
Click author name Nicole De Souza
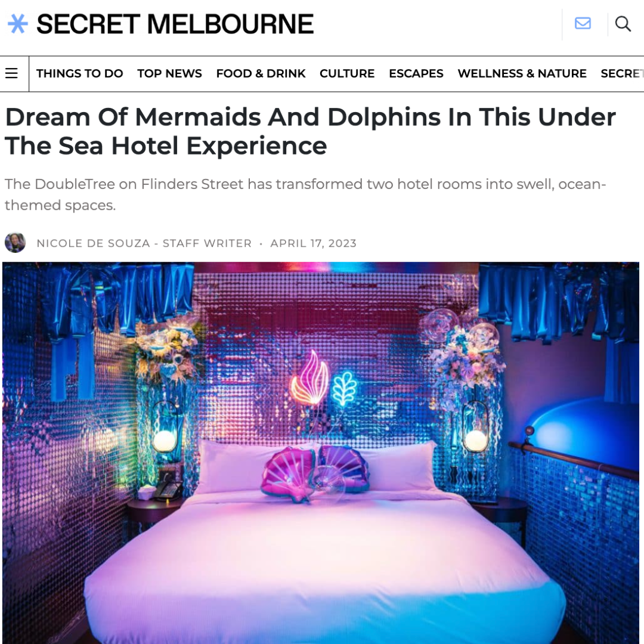[93, 243]
